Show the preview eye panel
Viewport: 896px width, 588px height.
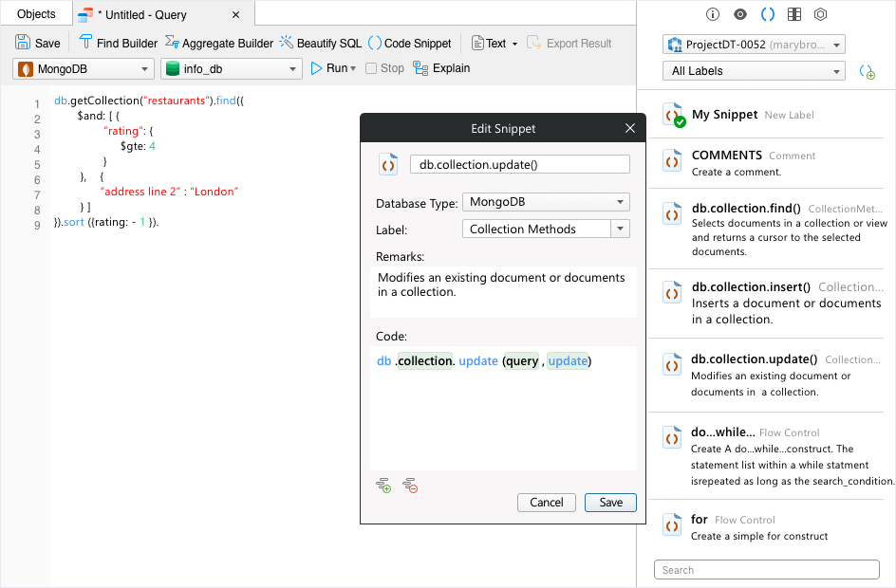740,14
